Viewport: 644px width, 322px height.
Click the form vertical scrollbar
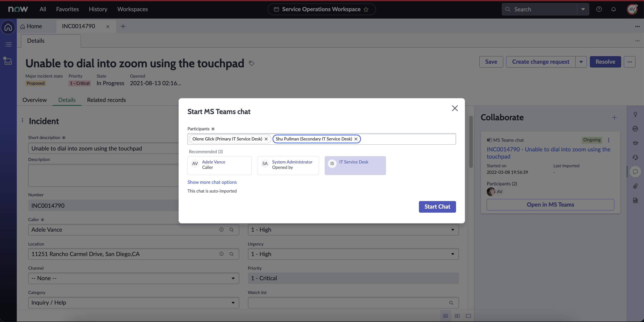[x=471, y=142]
